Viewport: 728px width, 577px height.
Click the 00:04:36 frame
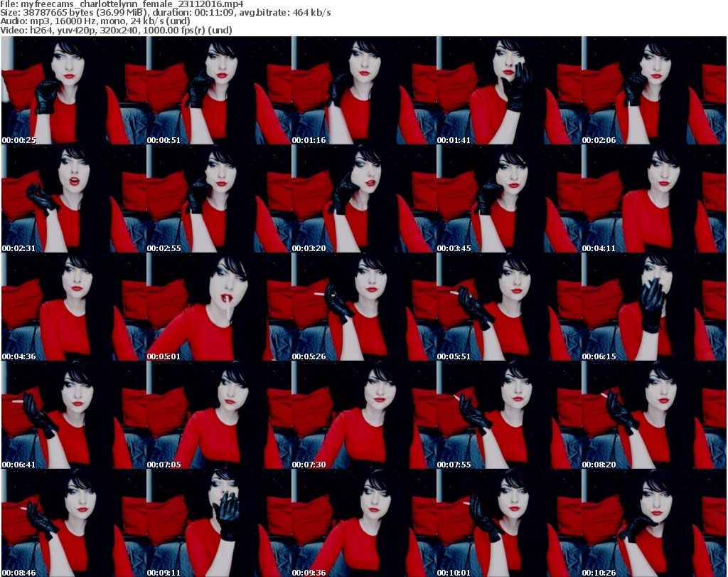[x=74, y=307]
